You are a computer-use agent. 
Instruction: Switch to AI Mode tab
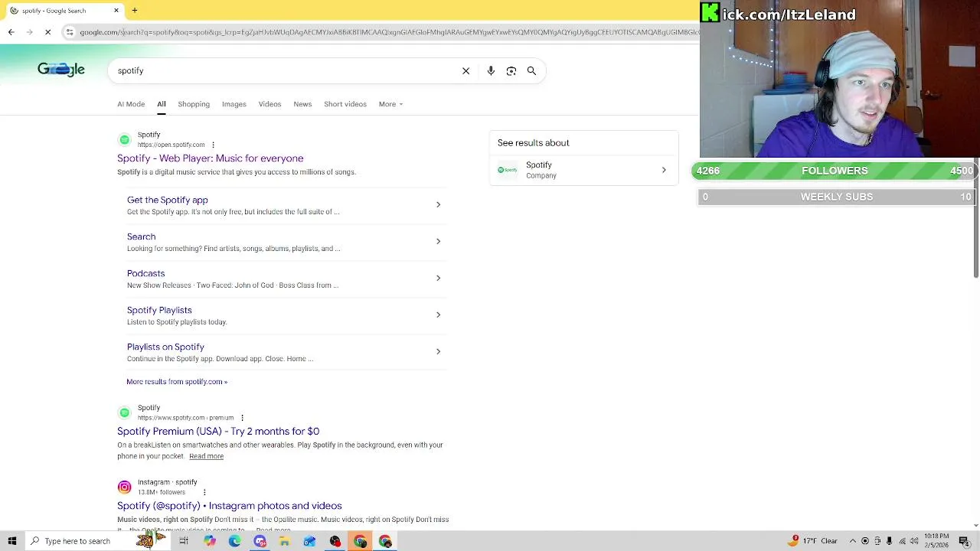(131, 104)
